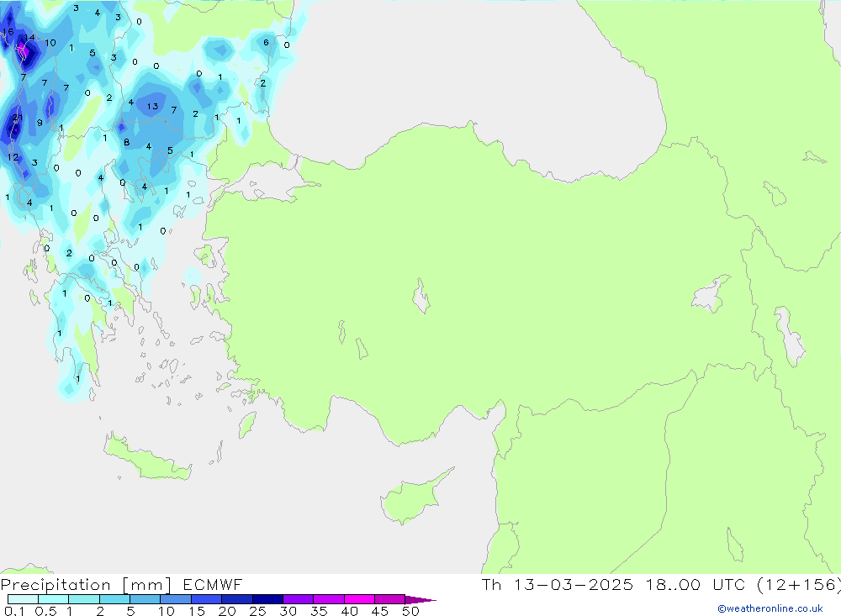Select the '12' precipitation value on map

(13, 157)
